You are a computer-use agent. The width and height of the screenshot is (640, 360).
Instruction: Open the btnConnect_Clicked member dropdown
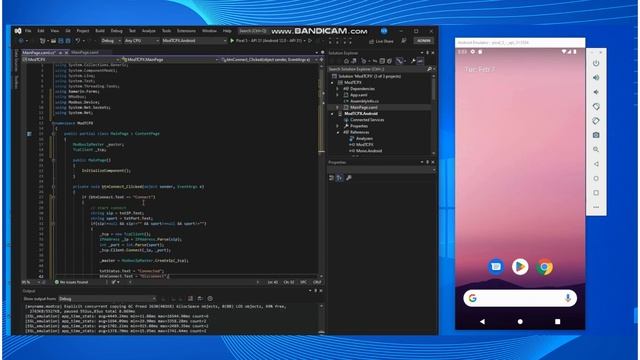click(x=269, y=60)
